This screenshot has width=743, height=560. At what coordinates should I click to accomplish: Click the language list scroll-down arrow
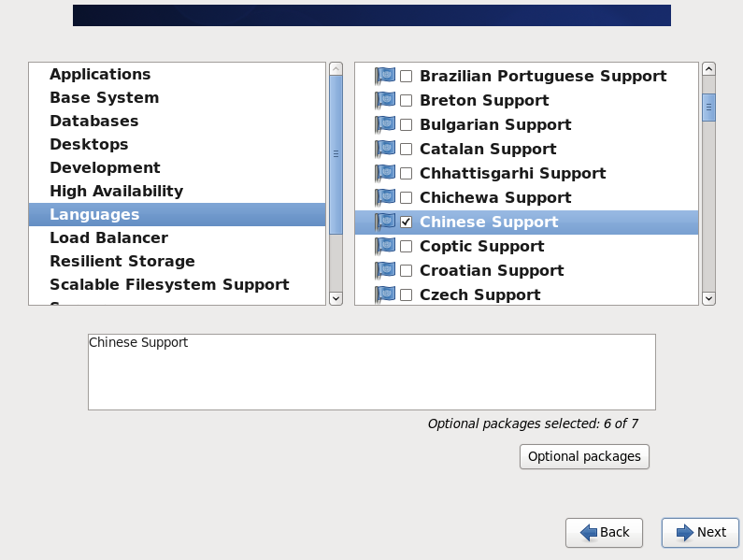tap(708, 298)
